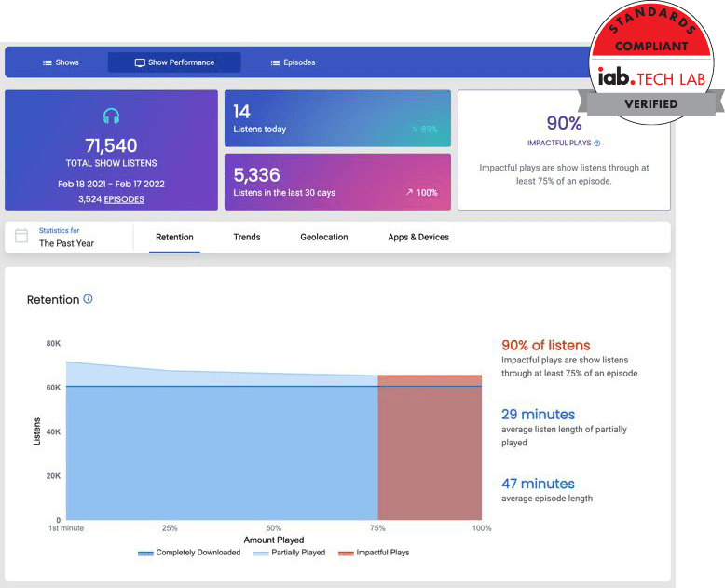Switch to the Trends tab
Screen dimensions: 725x588
[x=247, y=237]
